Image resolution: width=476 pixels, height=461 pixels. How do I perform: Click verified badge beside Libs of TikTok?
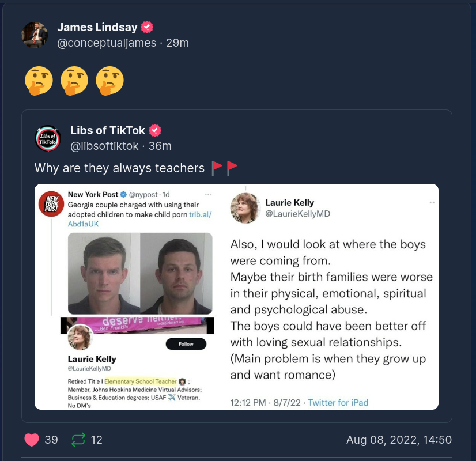156,130
